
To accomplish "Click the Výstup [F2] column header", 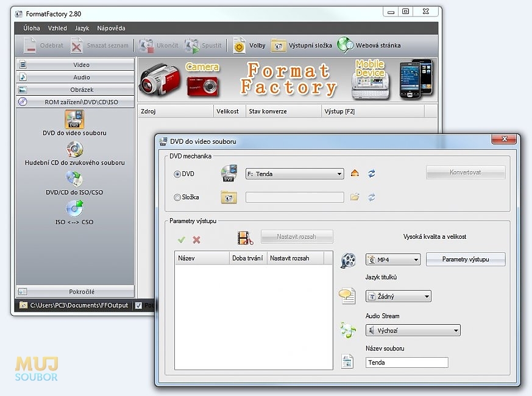I will (372, 111).
